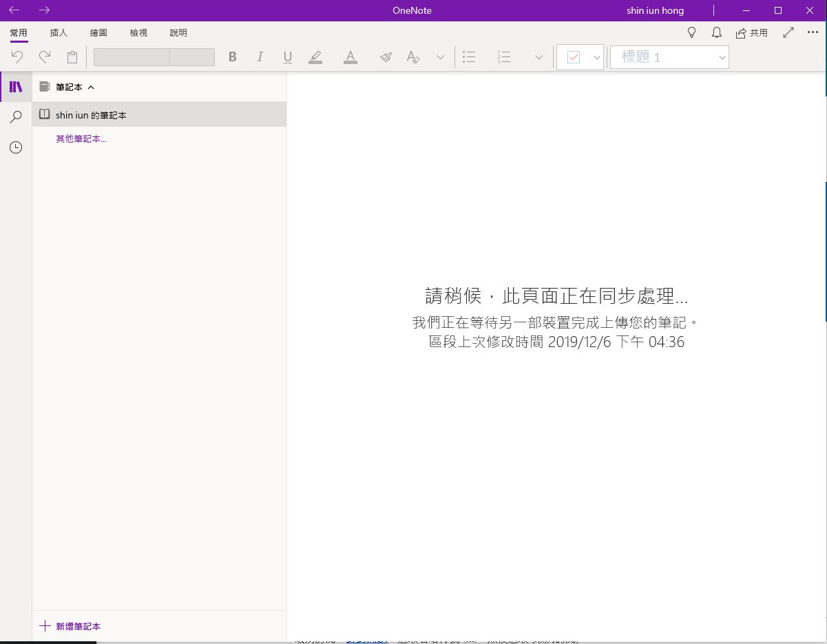Select the format painter brush
The height and width of the screenshot is (644, 827).
tap(386, 57)
